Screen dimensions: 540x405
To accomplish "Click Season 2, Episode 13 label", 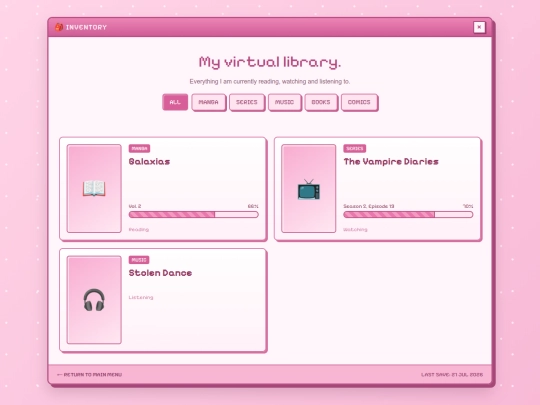I will [x=368, y=206].
